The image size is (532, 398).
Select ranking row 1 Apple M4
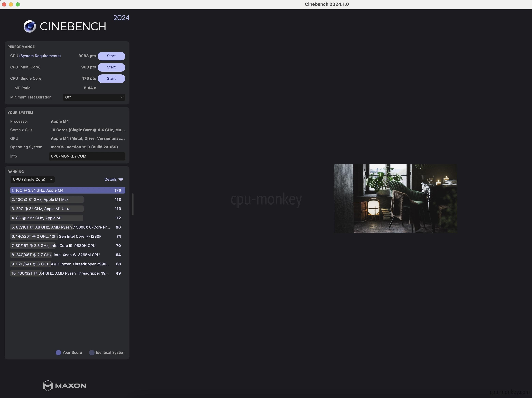pyautogui.click(x=68, y=190)
